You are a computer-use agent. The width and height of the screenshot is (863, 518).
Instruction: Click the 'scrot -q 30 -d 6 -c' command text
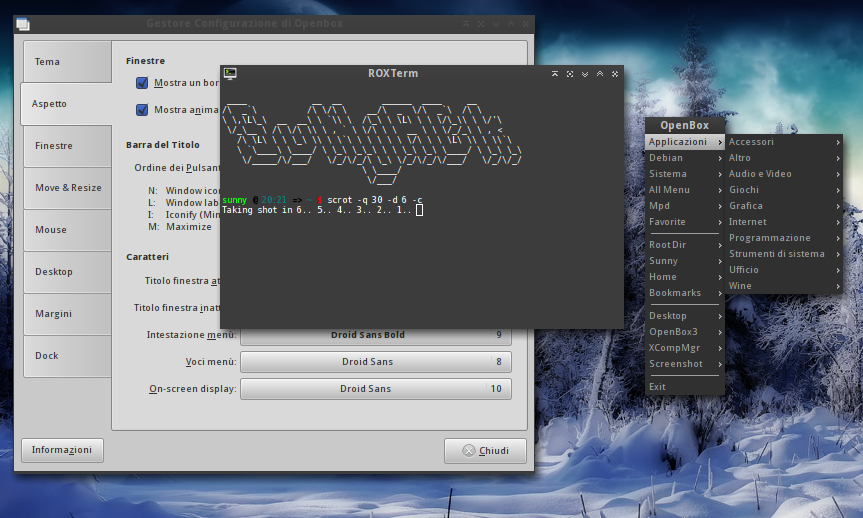point(375,200)
